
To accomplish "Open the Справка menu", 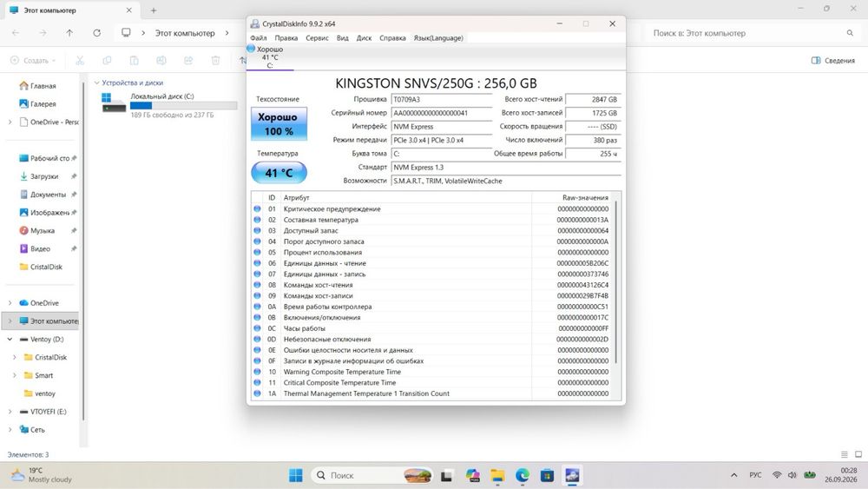I will [x=392, y=38].
